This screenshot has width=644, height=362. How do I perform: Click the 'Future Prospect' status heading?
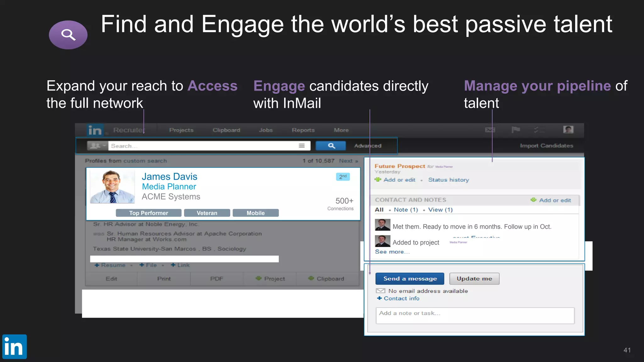pos(400,166)
